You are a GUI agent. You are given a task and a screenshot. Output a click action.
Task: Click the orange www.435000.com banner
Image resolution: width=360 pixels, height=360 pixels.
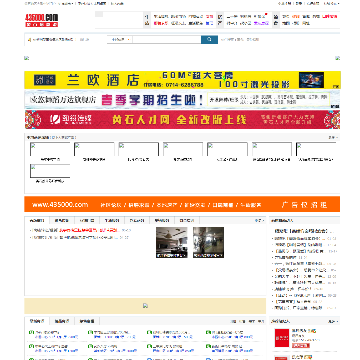pyautogui.click(x=182, y=204)
